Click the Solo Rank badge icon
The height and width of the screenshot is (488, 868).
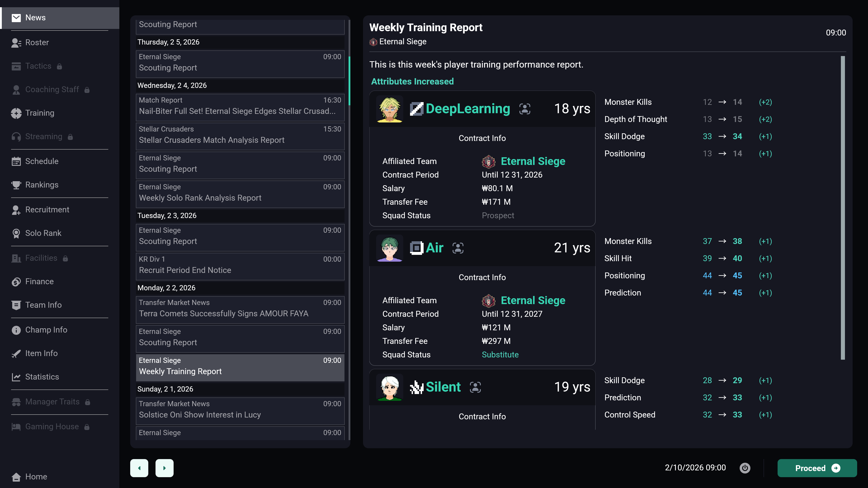[x=16, y=233]
